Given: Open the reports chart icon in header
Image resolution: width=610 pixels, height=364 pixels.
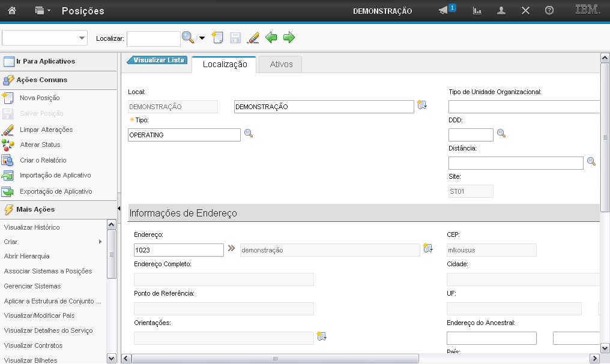Looking at the screenshot, I should [x=477, y=11].
